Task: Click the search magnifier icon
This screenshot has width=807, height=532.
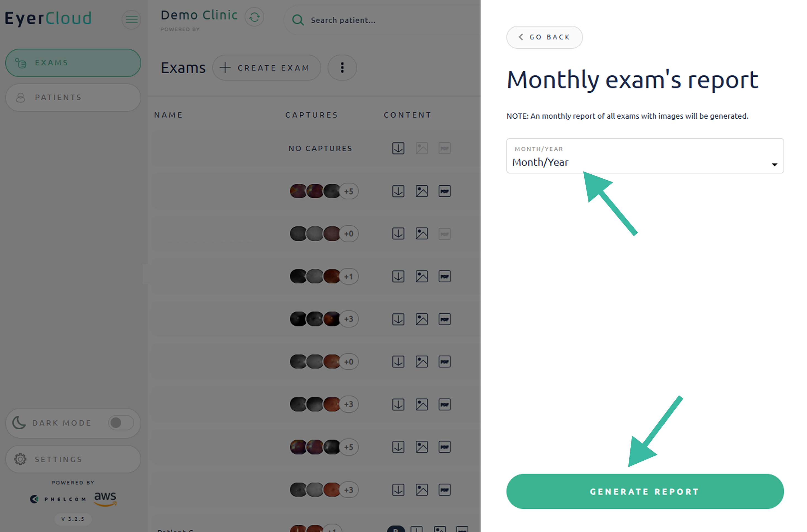Action: click(x=298, y=20)
